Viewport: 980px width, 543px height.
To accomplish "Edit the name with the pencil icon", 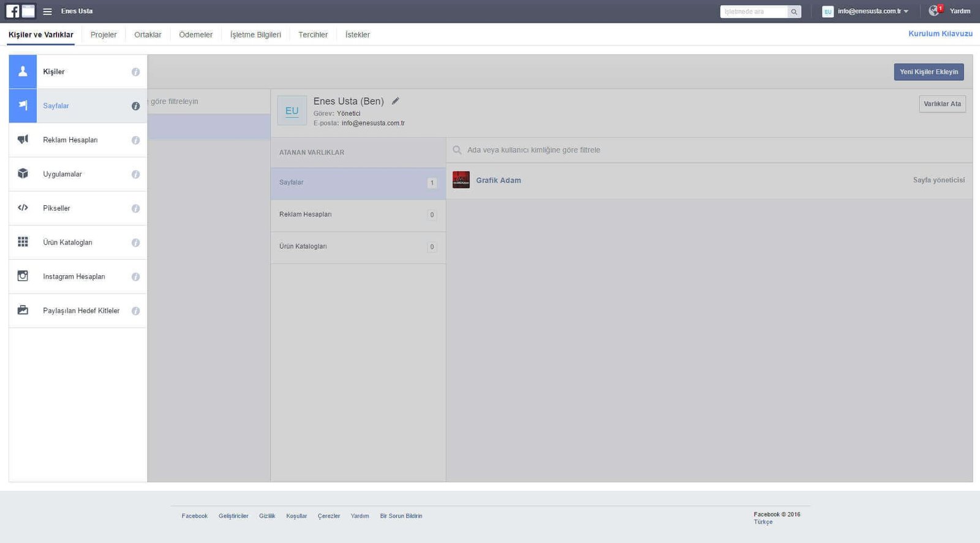I will pyautogui.click(x=396, y=101).
